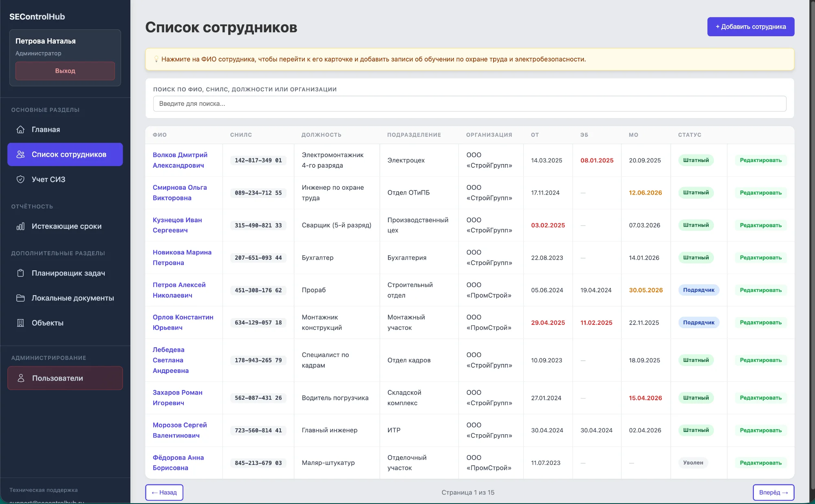Click the SEControlHub logo title

37,17
